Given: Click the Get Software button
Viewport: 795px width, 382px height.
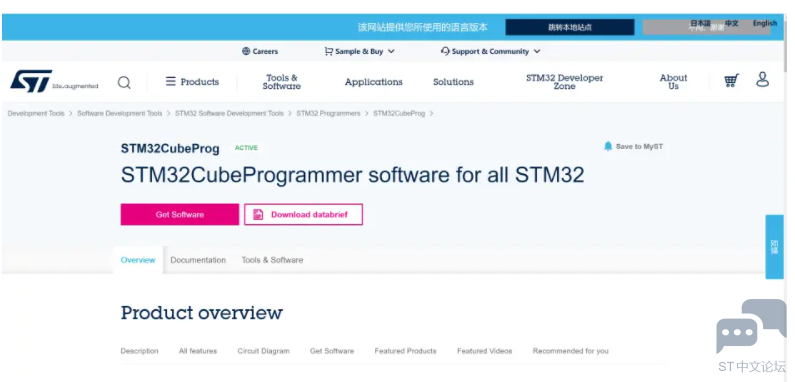Looking at the screenshot, I should click(179, 215).
